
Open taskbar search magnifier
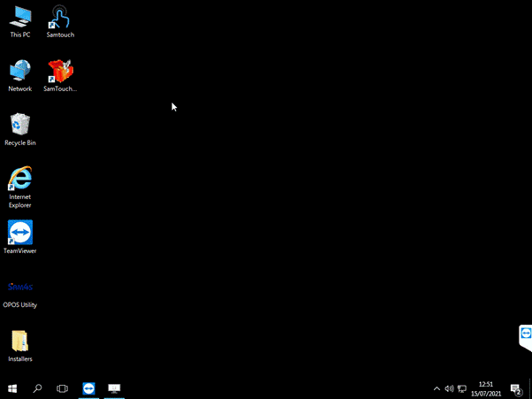(x=37, y=388)
